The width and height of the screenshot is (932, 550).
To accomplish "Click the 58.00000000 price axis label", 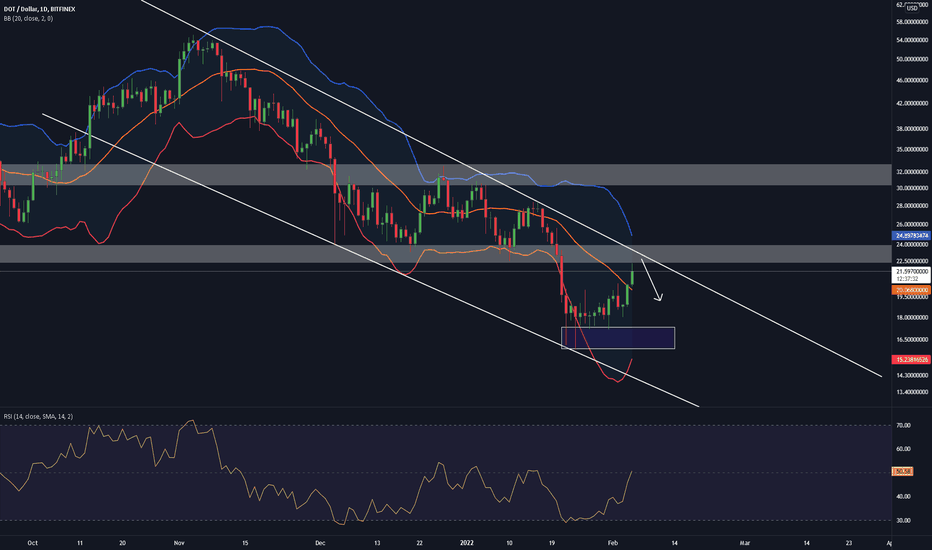I will pyautogui.click(x=912, y=22).
